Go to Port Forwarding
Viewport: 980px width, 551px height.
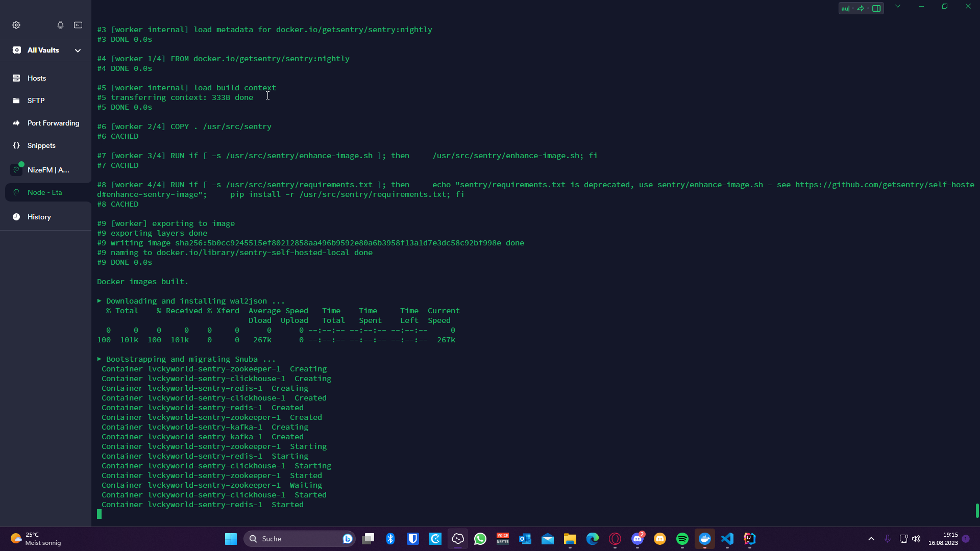point(53,123)
